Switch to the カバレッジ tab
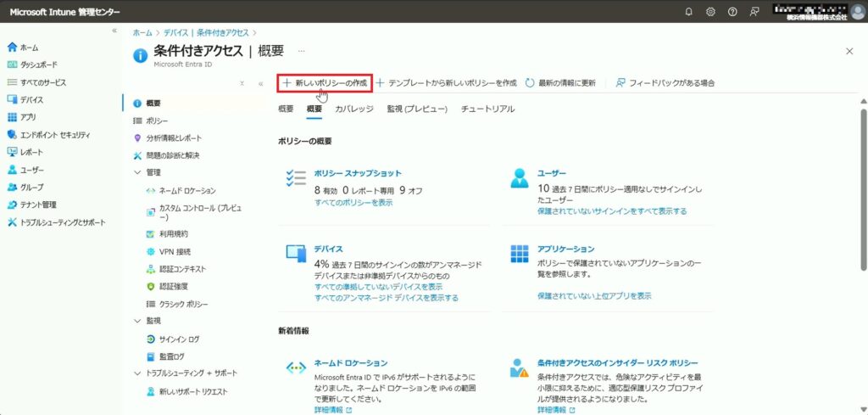This screenshot has width=868, height=415. (x=353, y=109)
